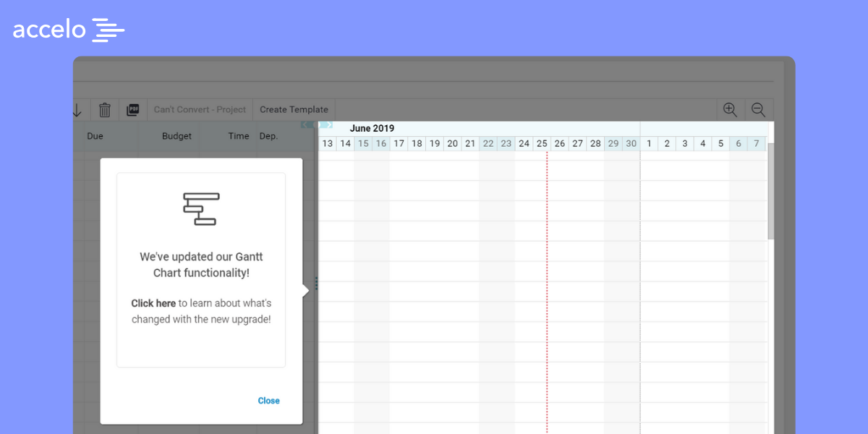The image size is (868, 434).
Task: Click the Accelo logo
Action: coord(69,30)
